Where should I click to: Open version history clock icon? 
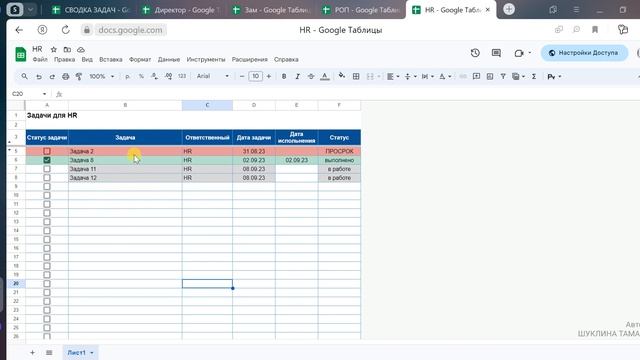click(x=475, y=53)
